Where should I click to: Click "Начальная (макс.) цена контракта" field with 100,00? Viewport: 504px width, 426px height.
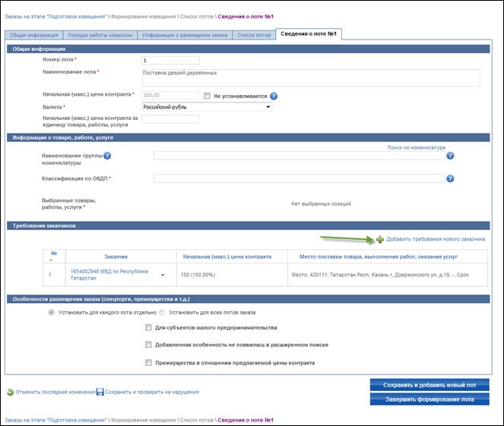(x=170, y=96)
